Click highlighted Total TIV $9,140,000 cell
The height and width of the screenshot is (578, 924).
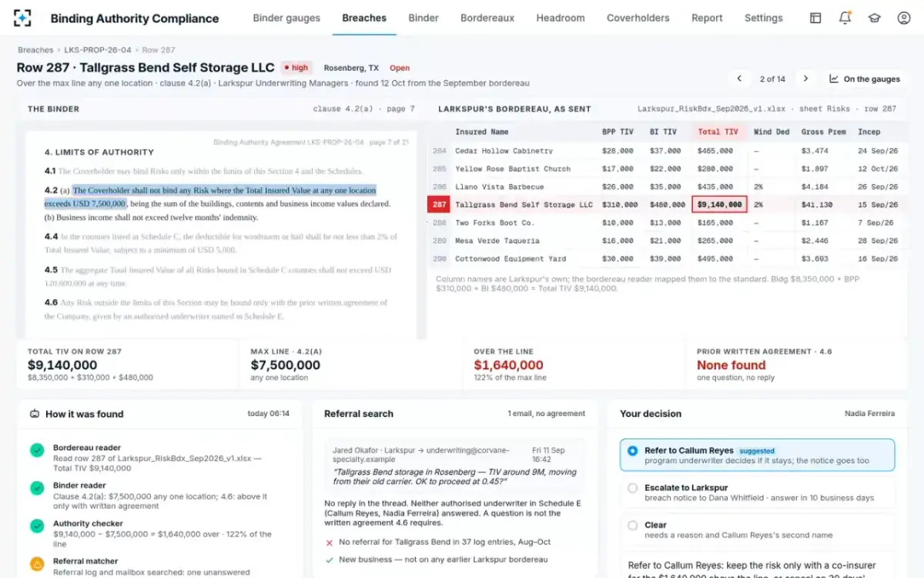[719, 205]
